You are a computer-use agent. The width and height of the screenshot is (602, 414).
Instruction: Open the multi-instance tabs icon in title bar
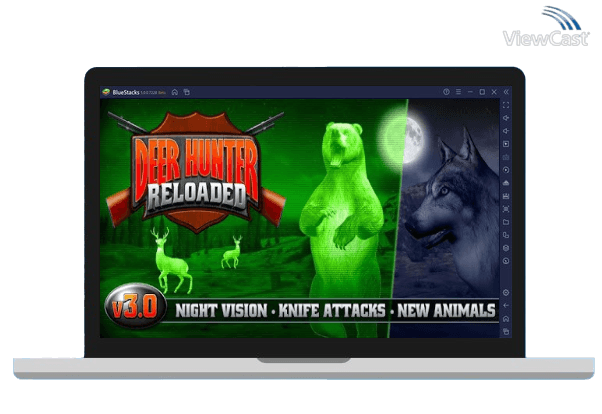point(187,92)
